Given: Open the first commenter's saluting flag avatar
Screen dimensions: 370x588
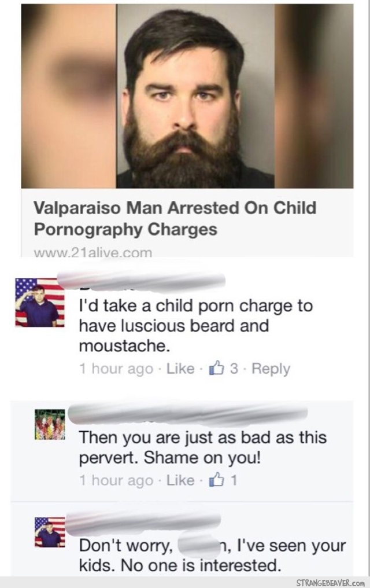Looking at the screenshot, I should click(x=40, y=302).
